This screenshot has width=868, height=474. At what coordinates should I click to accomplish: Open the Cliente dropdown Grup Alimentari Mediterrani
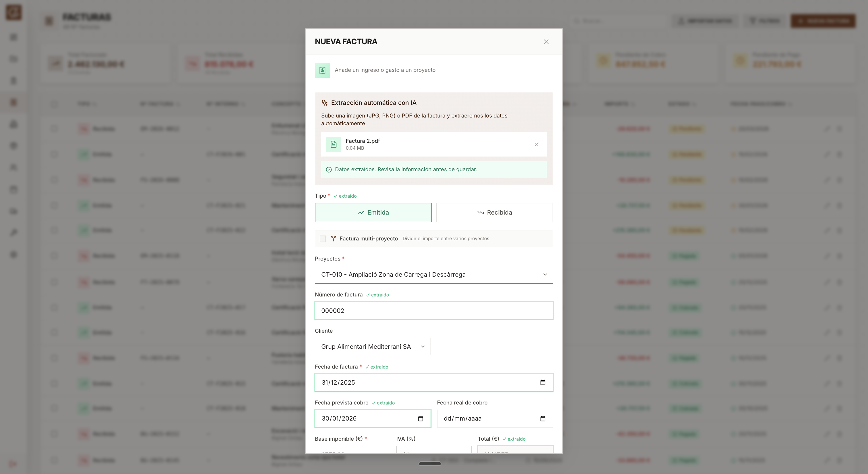point(373,346)
